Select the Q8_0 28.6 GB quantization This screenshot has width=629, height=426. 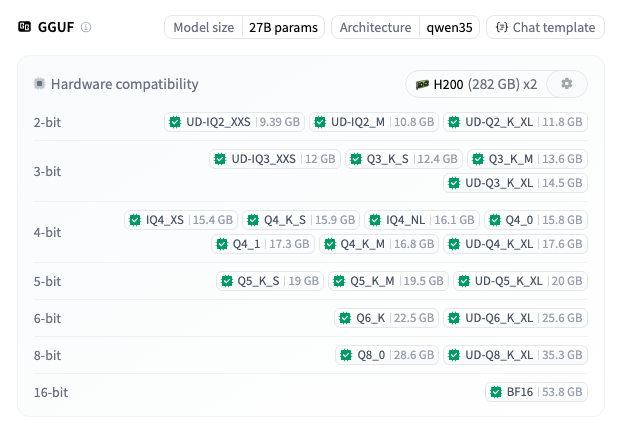[387, 355]
